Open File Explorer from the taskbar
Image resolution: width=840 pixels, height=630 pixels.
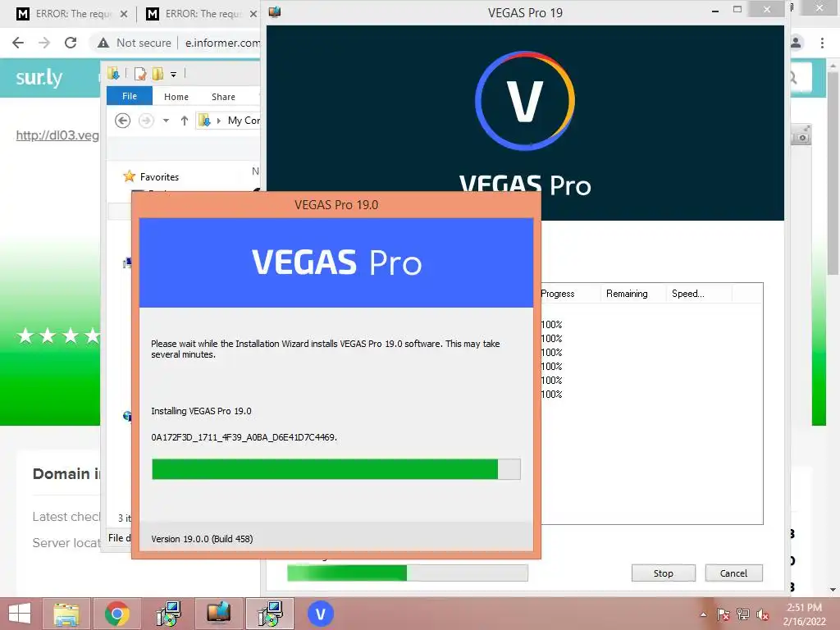tap(66, 614)
